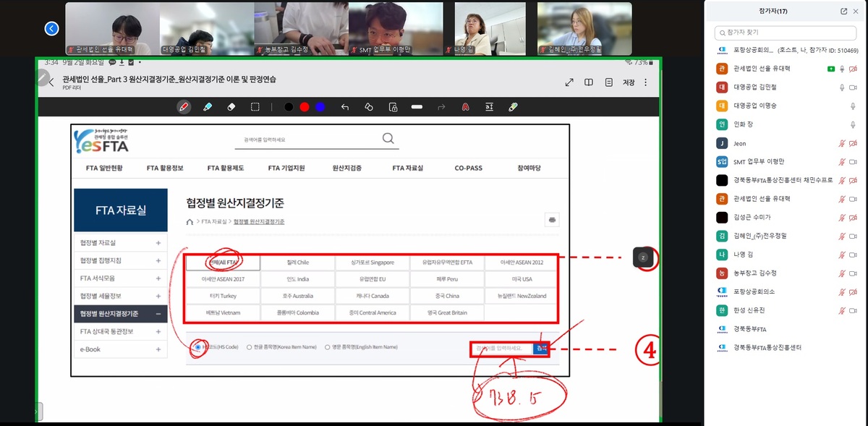Viewport: 868px width, 426px height.
Task: Select 전체(All FTA) agreement button
Action: (222, 263)
